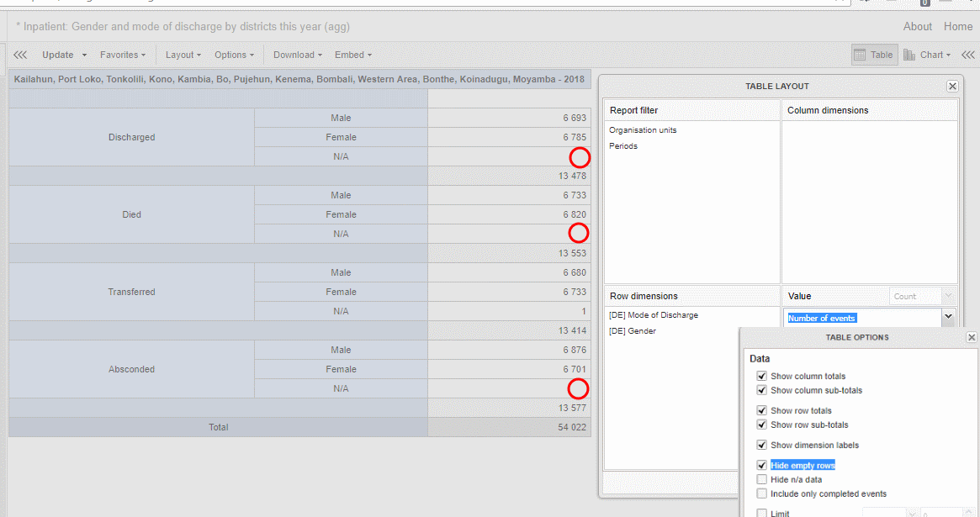This screenshot has height=517, width=980.
Task: Open the Favorites dropdown menu
Action: (122, 55)
